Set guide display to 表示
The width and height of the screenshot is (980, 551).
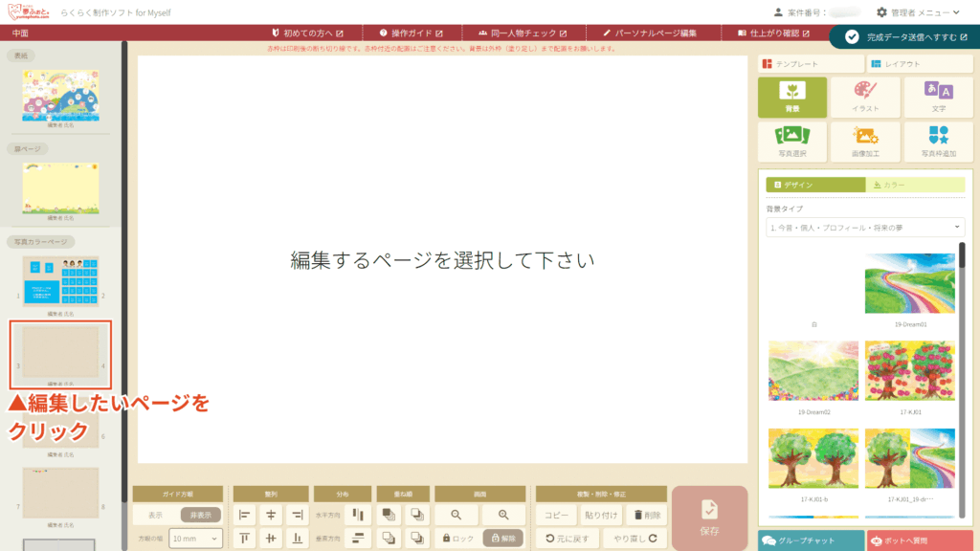[x=154, y=515]
